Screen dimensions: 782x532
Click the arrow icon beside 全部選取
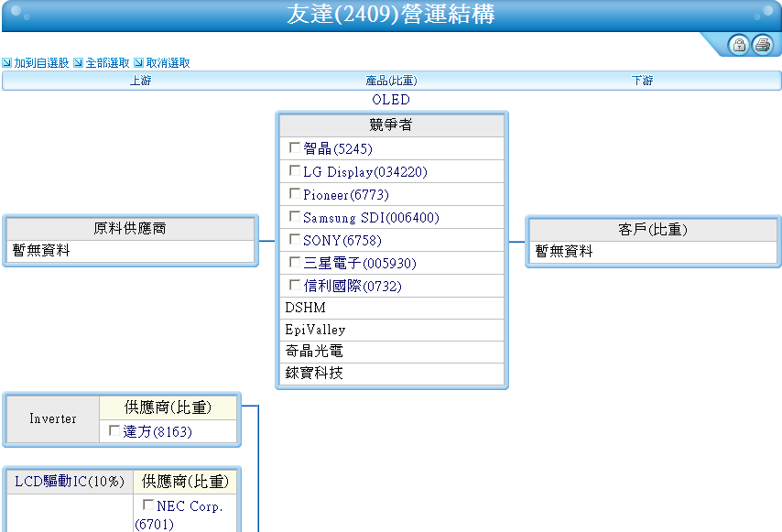pos(79,63)
